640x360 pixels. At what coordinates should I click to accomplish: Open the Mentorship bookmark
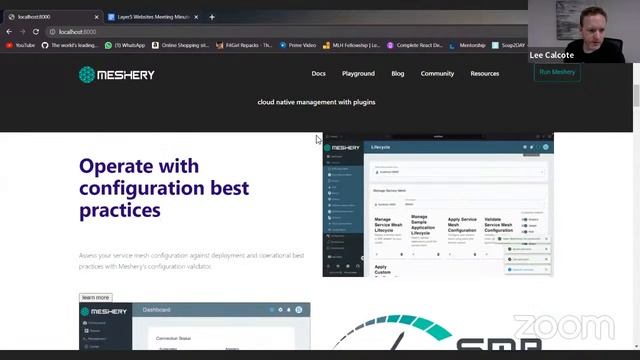tap(468, 45)
